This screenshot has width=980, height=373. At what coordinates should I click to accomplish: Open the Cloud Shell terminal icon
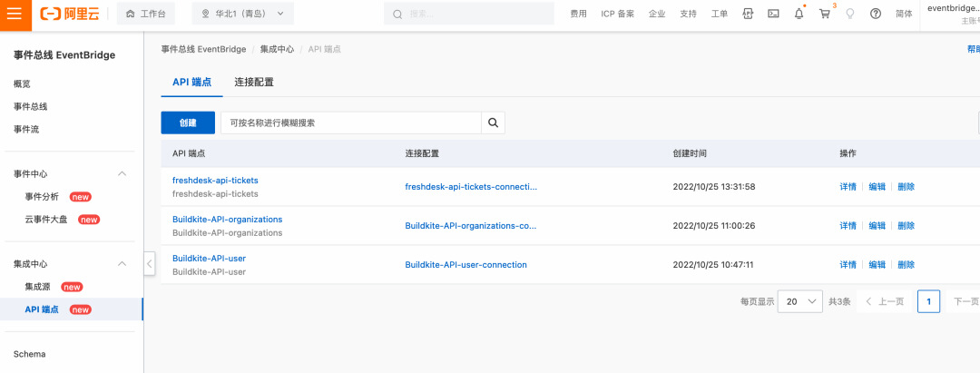click(773, 14)
